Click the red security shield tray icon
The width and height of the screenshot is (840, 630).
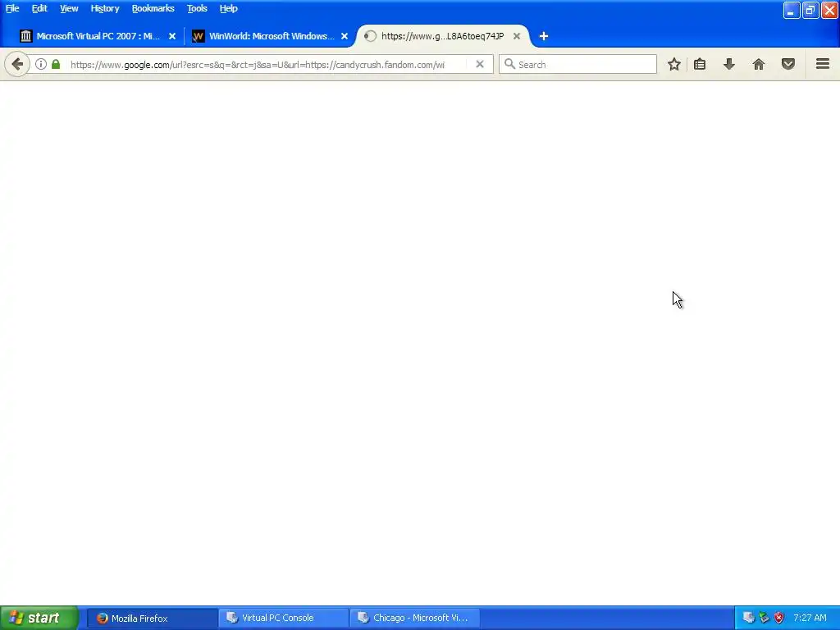779,618
